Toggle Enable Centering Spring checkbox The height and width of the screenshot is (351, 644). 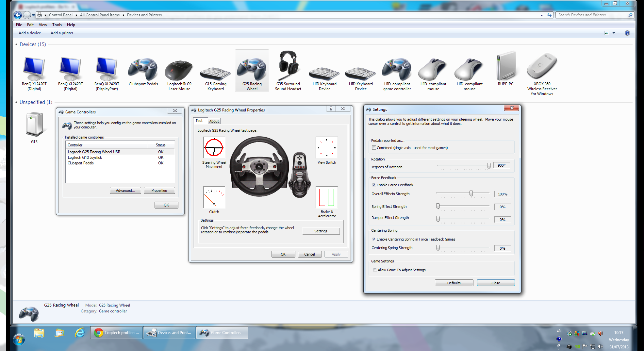pyautogui.click(x=374, y=239)
